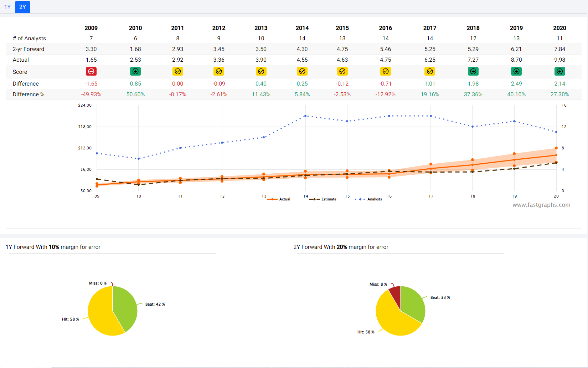Click the yellow hit score icon for 2011
The height and width of the screenshot is (368, 588).
coord(177,72)
